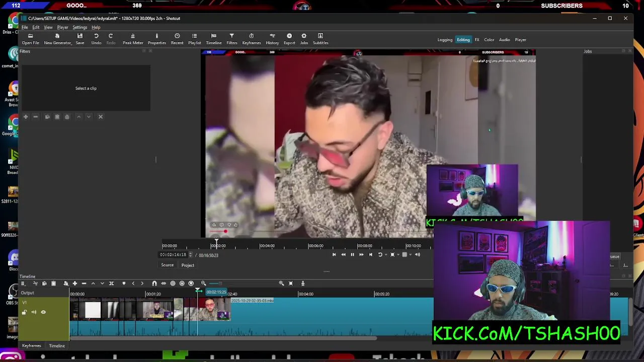Create a marker on timeline
This screenshot has height=362, width=644.
pyautogui.click(x=124, y=284)
